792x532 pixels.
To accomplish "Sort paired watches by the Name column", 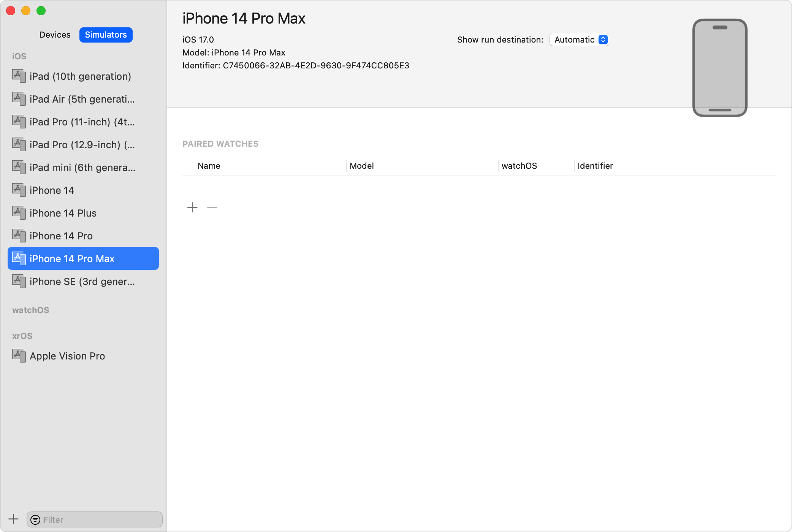I will coord(209,166).
